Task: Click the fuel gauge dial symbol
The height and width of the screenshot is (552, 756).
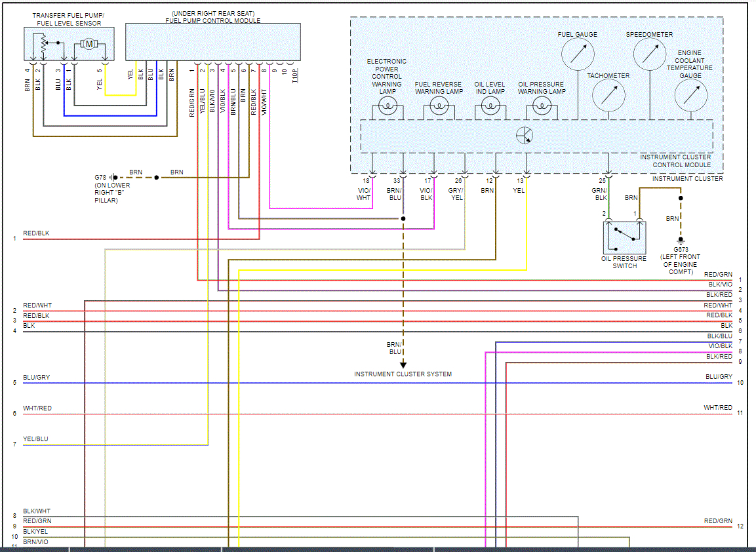Action: [578, 54]
